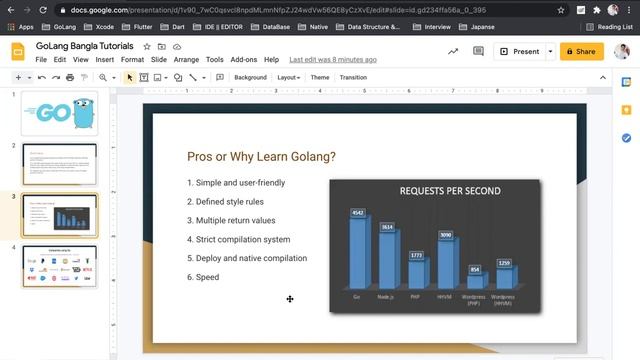The width and height of the screenshot is (640, 360).
Task: Open the File menu
Action: tap(41, 60)
